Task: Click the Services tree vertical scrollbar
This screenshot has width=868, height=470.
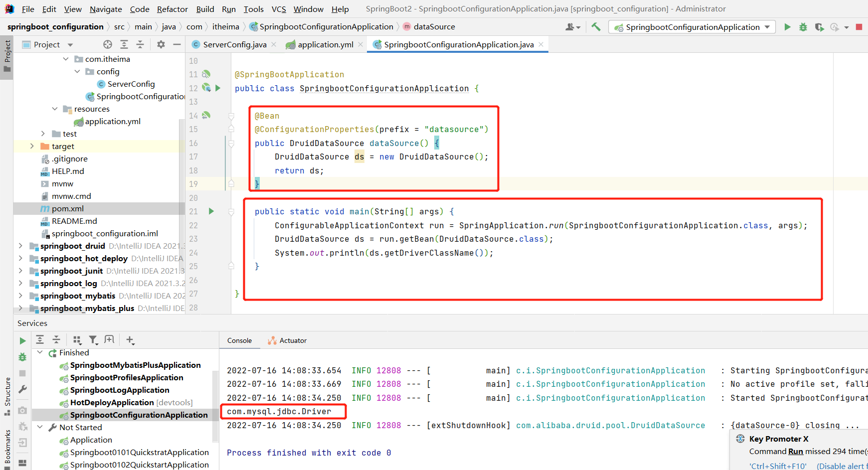Action: coord(215,406)
